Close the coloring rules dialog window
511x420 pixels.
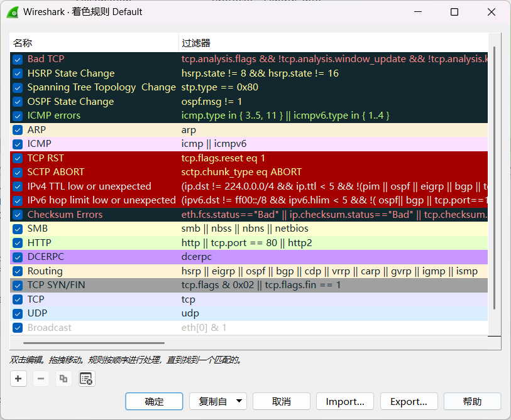click(x=492, y=12)
